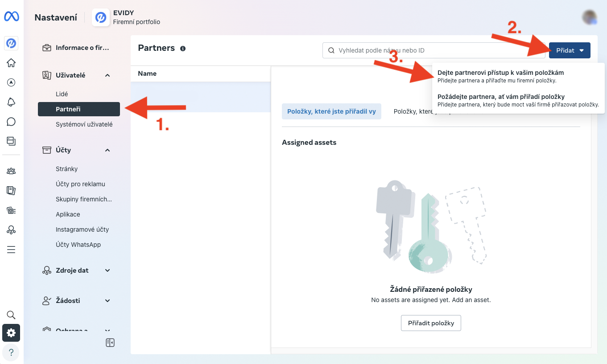Toggle the sidebar collapse panel icon

point(110,343)
